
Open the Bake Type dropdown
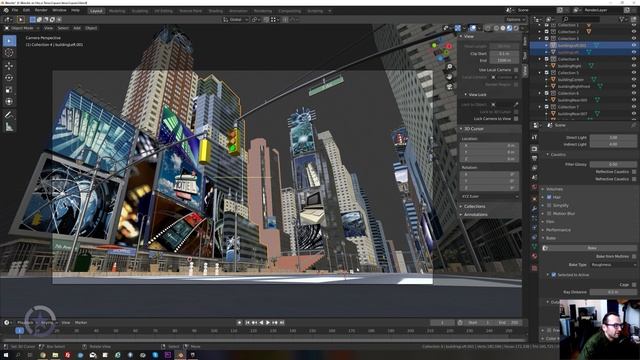click(613, 265)
